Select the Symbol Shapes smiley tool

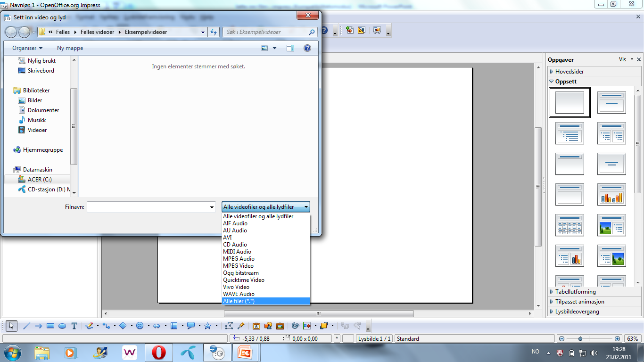[140, 326]
